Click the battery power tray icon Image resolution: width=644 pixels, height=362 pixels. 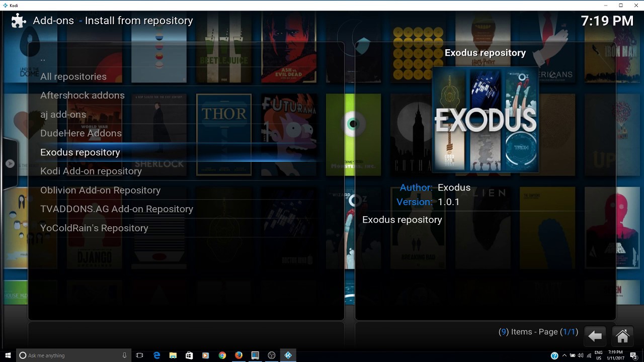click(572, 355)
